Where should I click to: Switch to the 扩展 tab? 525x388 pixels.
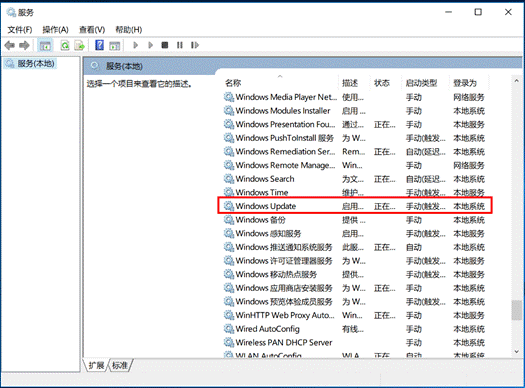pos(96,365)
